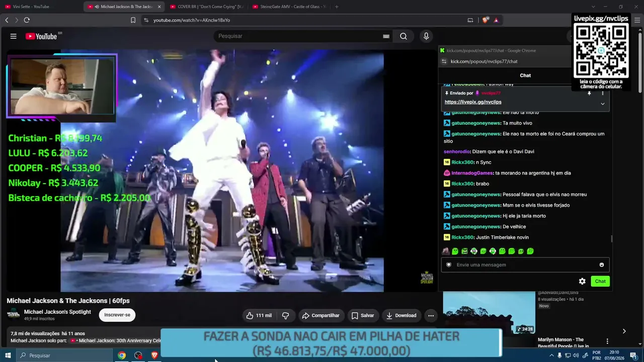Open Brave Rewards triangle icon
Viewport: 644px width, 362px height.
coord(496,20)
